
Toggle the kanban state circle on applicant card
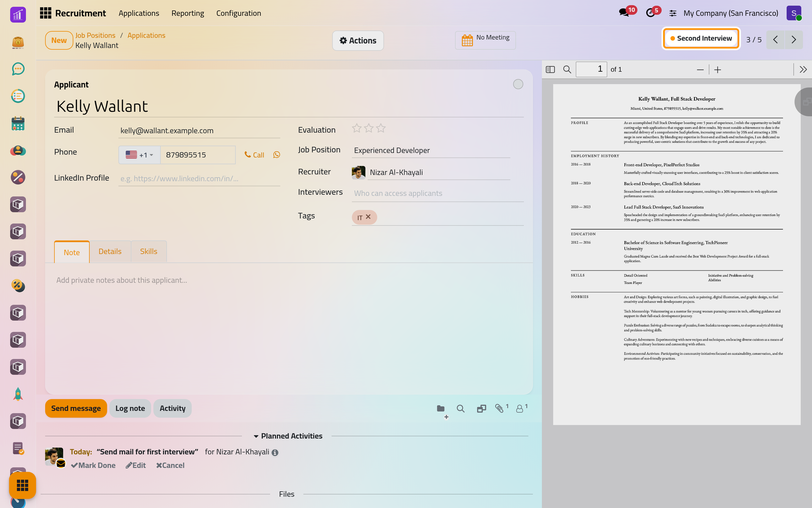click(518, 84)
